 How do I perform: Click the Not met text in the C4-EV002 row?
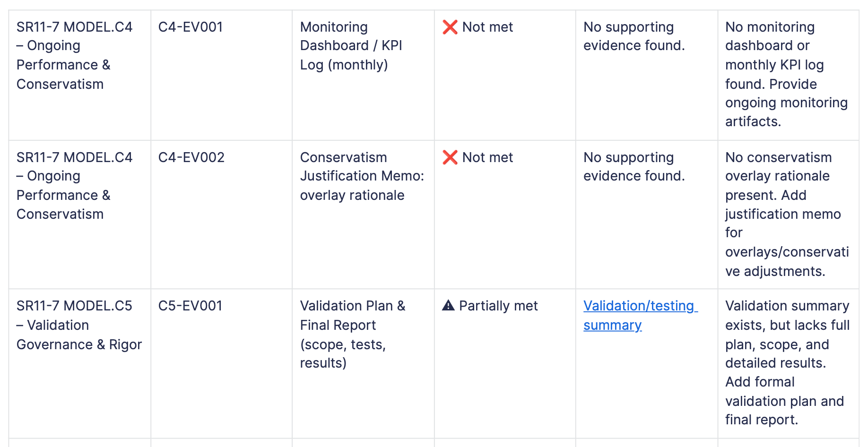487,157
